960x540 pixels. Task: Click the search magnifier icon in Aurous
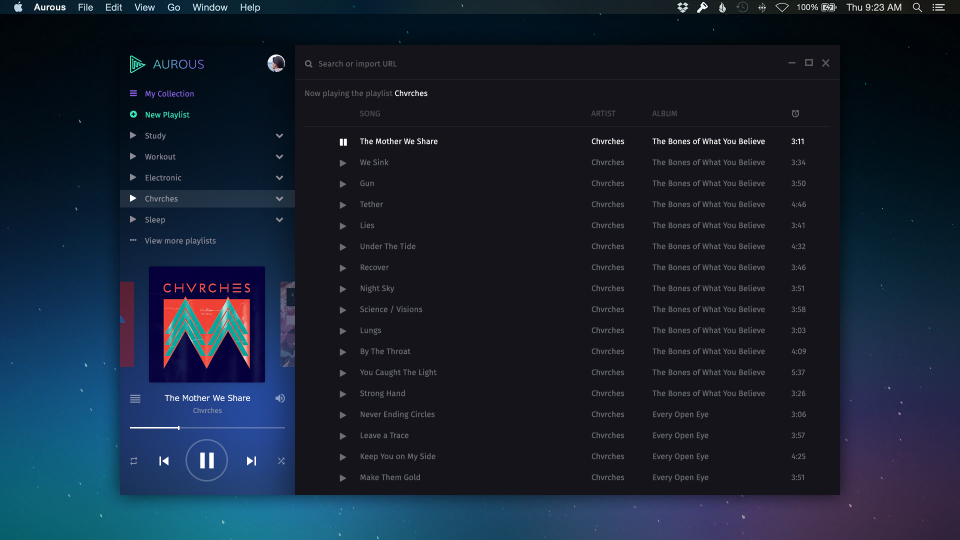pos(309,64)
